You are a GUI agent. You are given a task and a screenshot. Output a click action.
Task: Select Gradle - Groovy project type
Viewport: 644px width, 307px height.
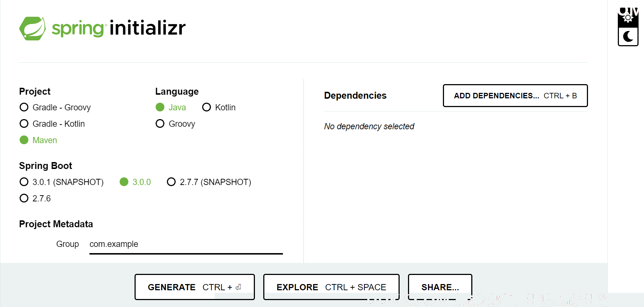tap(55, 107)
